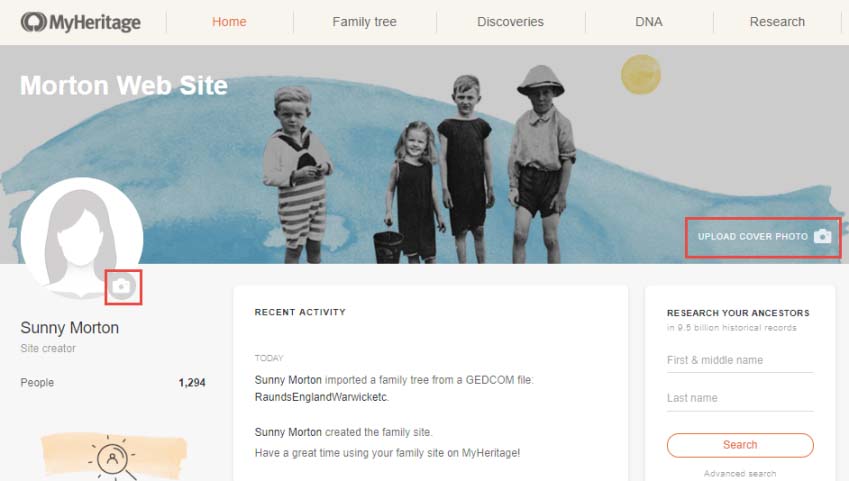Viewport: 849px width, 481px height.
Task: Focus the First & middle name field
Action: click(740, 360)
